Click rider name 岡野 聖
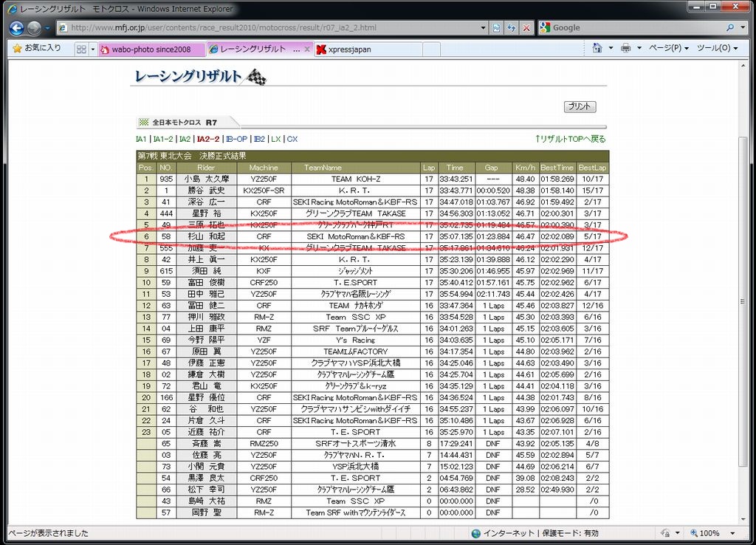The image size is (756, 545). (207, 513)
